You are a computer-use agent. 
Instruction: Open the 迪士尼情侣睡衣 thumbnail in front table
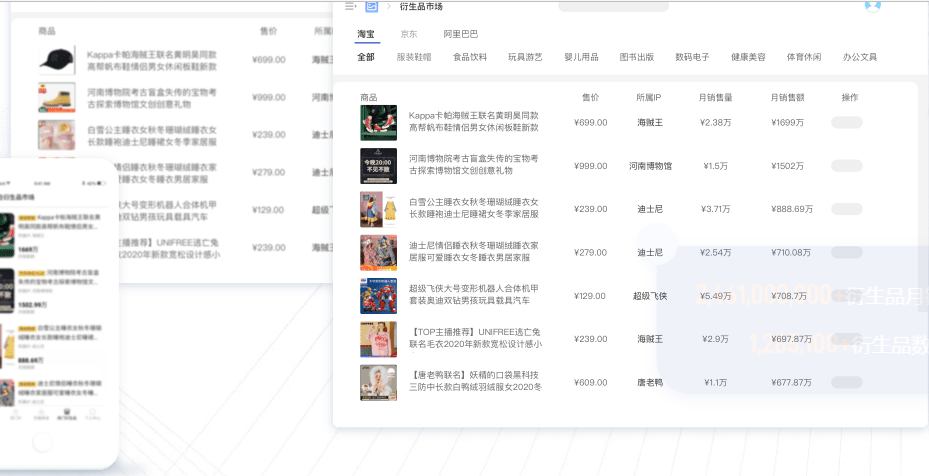[x=379, y=253]
